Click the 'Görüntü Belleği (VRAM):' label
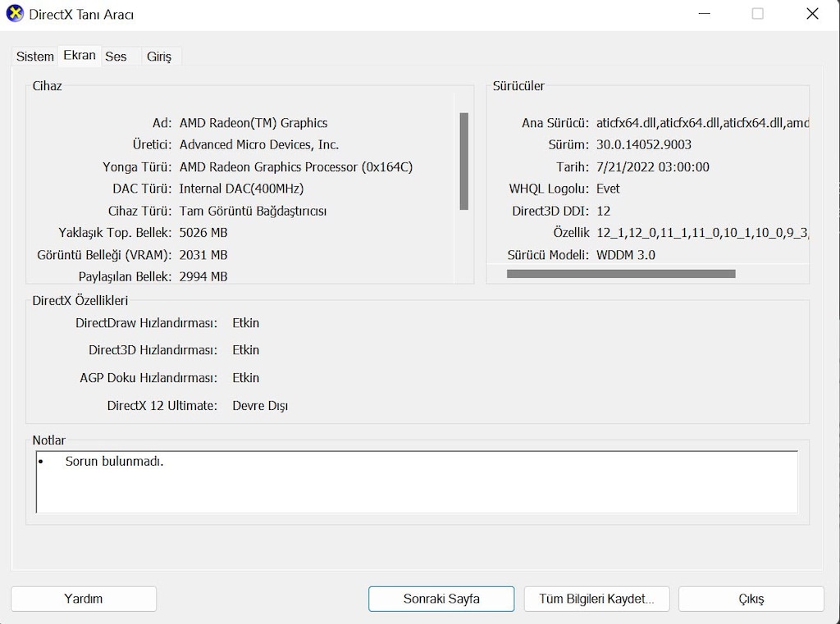The height and width of the screenshot is (624, 840). [x=104, y=255]
